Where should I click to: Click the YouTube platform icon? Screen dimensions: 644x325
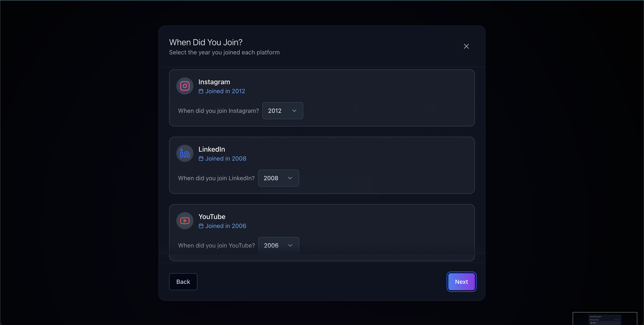(185, 221)
